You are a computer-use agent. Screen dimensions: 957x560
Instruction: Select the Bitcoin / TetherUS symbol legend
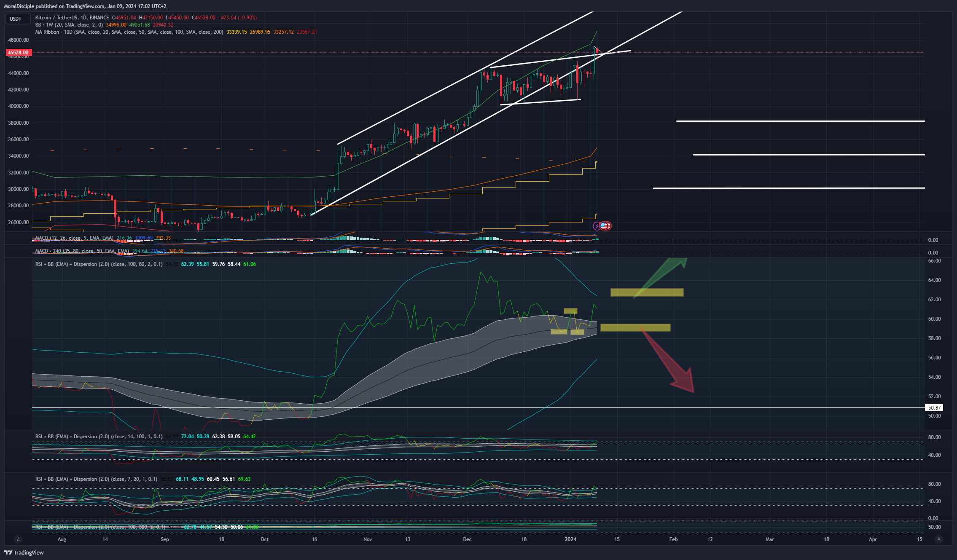(x=72, y=18)
